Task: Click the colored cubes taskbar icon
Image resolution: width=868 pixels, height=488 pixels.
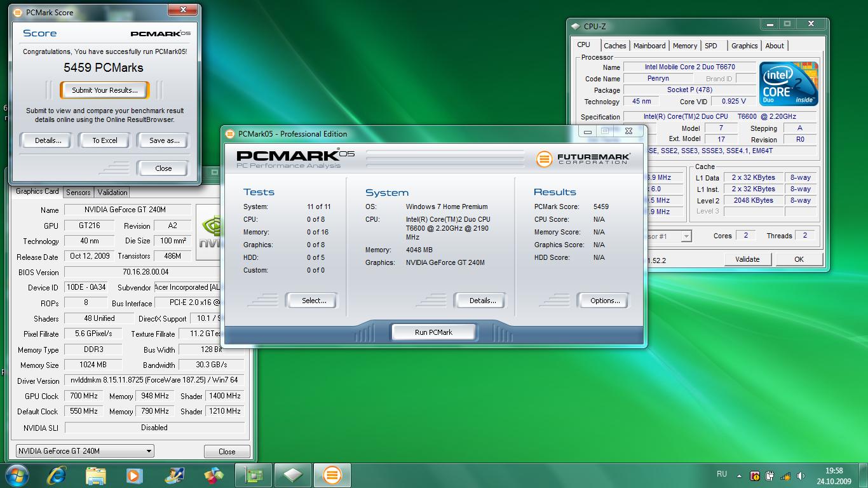Action: pos(214,475)
